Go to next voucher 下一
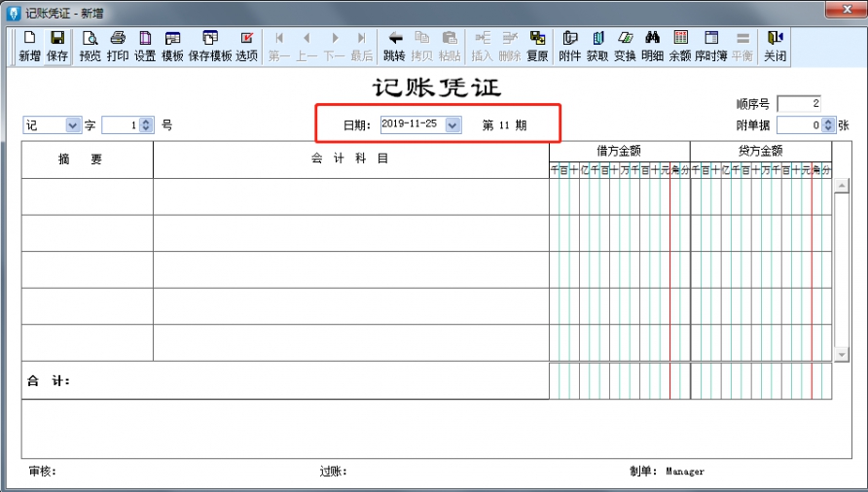The image size is (868, 492). pos(334,46)
